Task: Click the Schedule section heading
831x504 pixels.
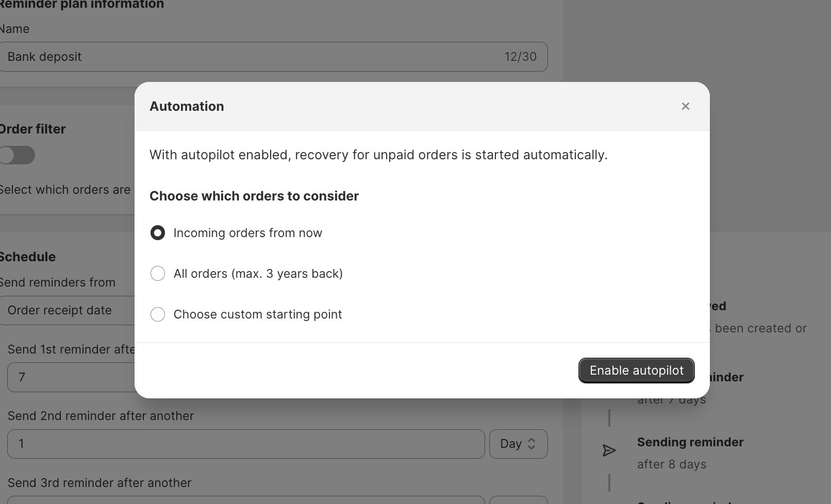Action: 27,257
